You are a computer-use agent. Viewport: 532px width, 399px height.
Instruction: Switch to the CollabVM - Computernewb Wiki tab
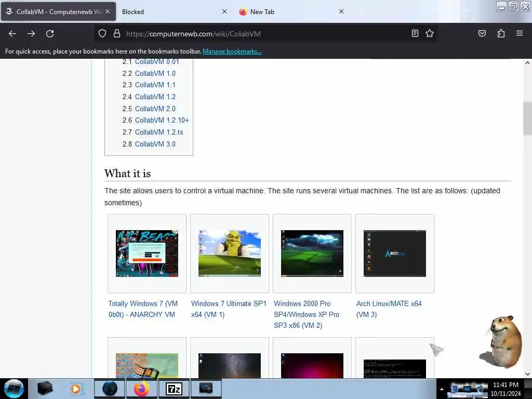58,11
